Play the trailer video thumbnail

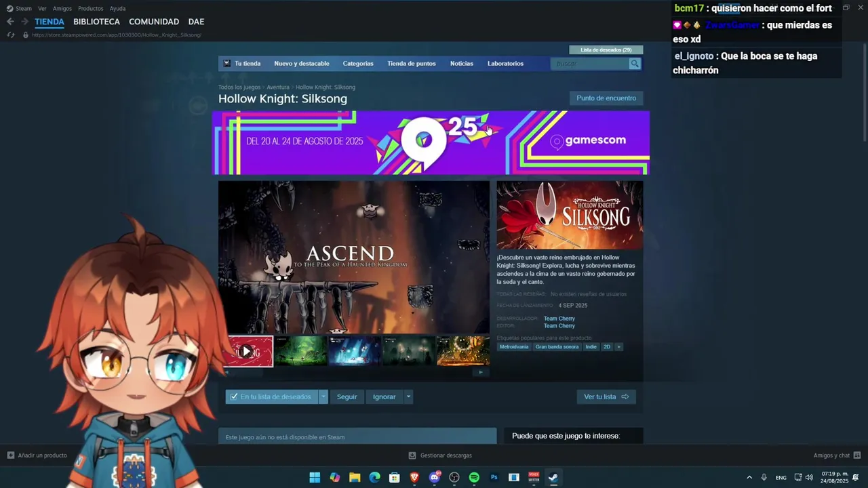246,351
